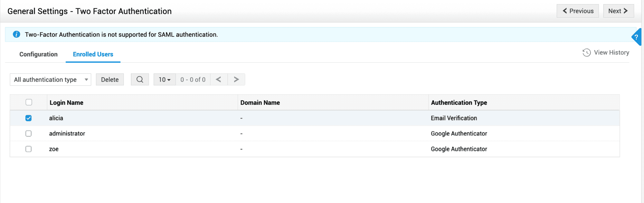
Task: Click the Authentication Type column header
Action: pyautogui.click(x=459, y=103)
